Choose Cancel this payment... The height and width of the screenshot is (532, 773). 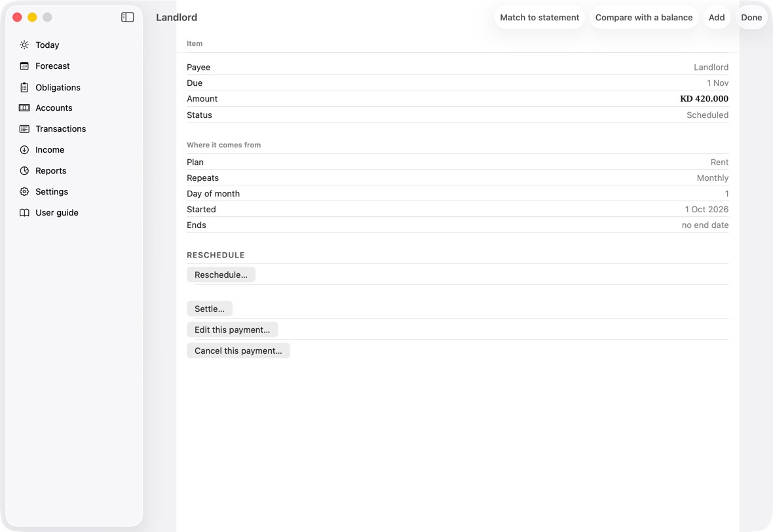238,351
